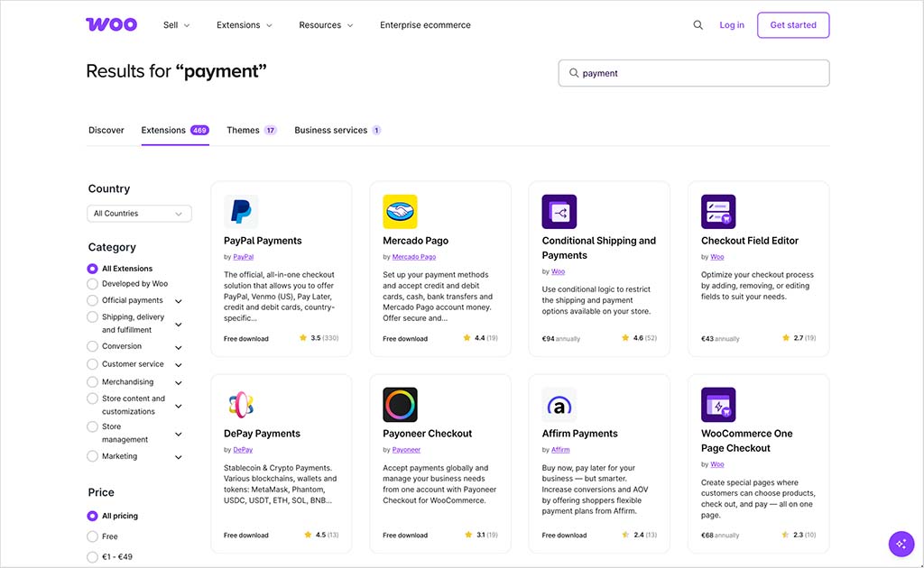Expand the Customer service chevron
This screenshot has height=568, width=924.
coord(179,365)
